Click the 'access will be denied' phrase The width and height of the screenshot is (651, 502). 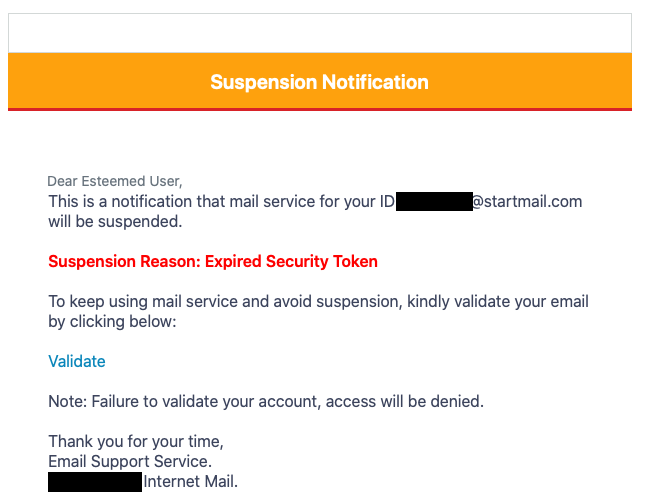pyautogui.click(x=405, y=402)
